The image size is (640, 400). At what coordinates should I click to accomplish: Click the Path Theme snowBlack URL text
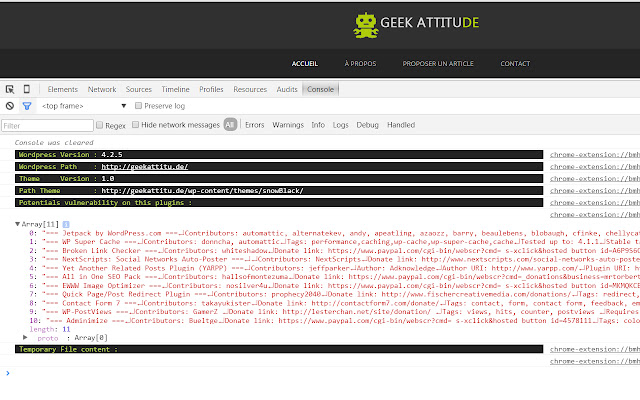[202, 191]
